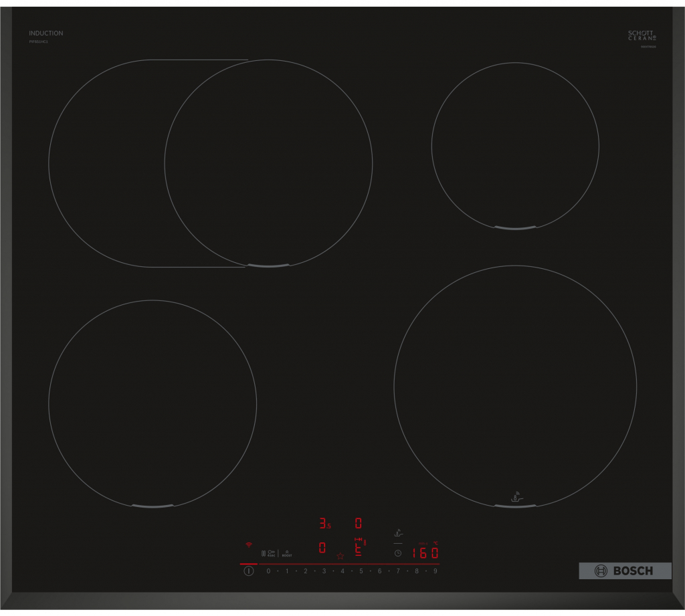Tap the red Wi-Fi indicator icon
The height and width of the screenshot is (616, 685).
(248, 544)
